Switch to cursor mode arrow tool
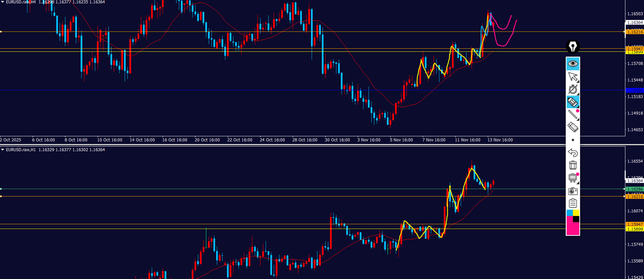The width and height of the screenshot is (644, 279). pyautogui.click(x=573, y=76)
